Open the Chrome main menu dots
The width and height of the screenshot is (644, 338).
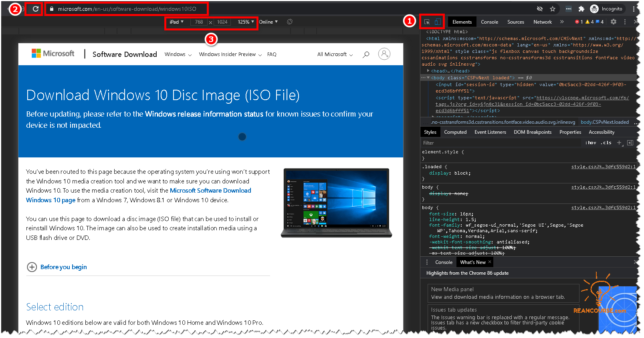point(634,9)
